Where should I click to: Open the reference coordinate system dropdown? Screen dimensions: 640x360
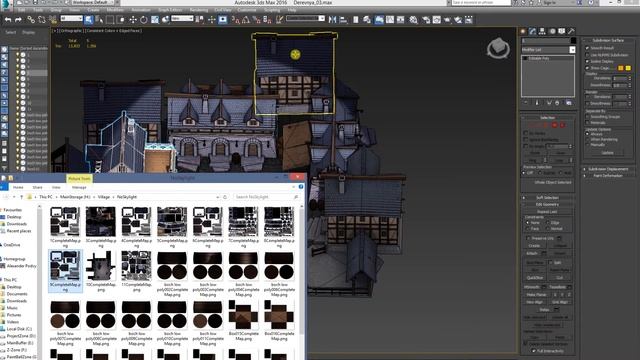coord(182,18)
